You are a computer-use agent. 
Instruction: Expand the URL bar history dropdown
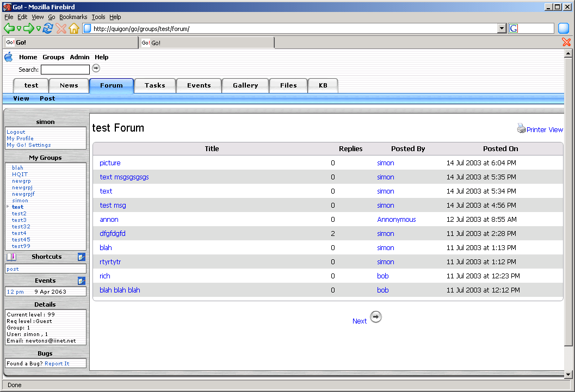tap(502, 28)
